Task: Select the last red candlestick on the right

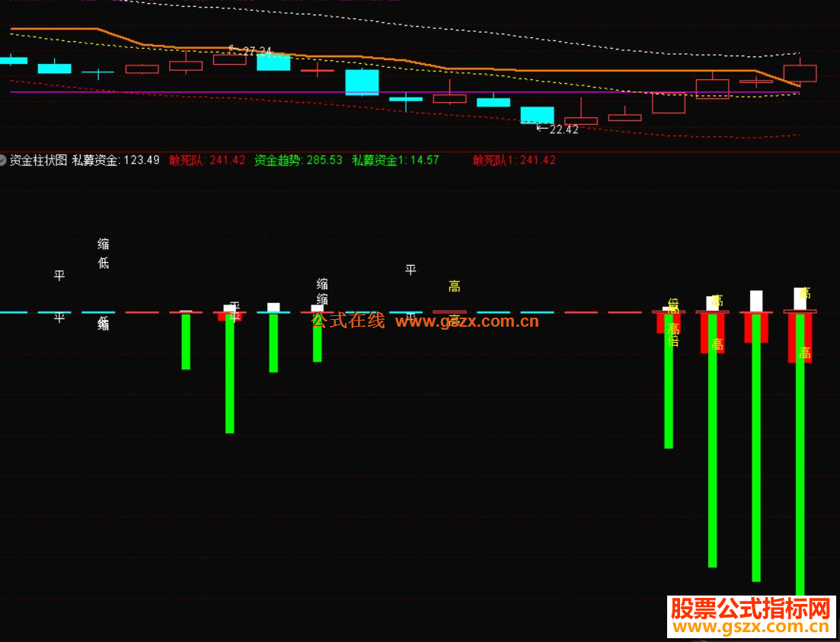Action: [x=800, y=72]
